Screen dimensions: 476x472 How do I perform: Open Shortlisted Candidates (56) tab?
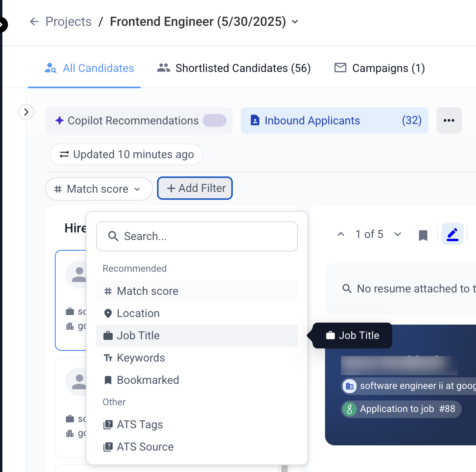234,68
